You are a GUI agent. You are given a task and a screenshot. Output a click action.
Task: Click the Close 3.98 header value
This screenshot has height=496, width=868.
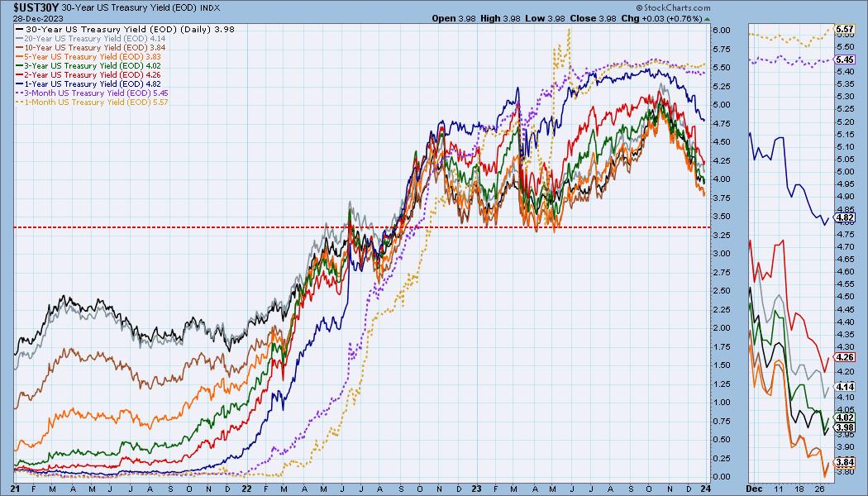[593, 18]
